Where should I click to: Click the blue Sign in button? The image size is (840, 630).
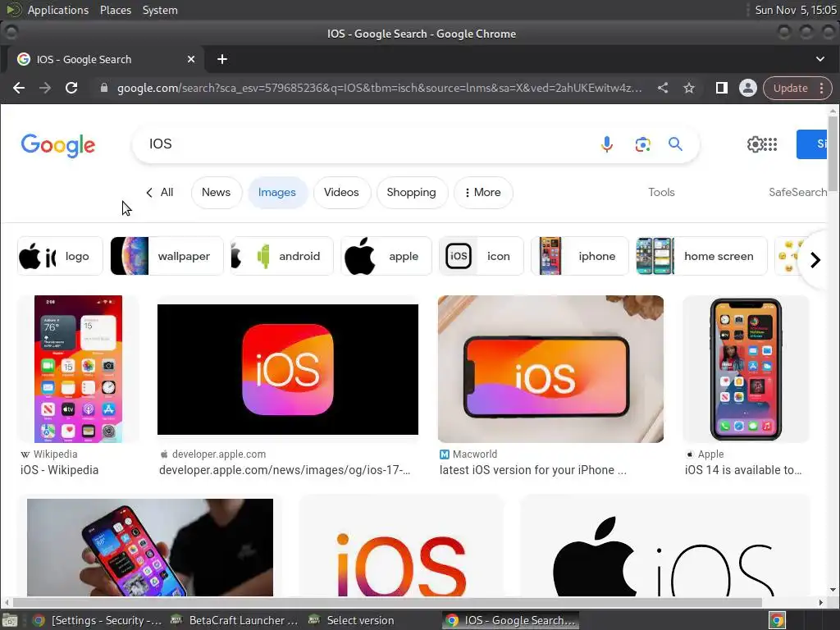click(x=811, y=144)
